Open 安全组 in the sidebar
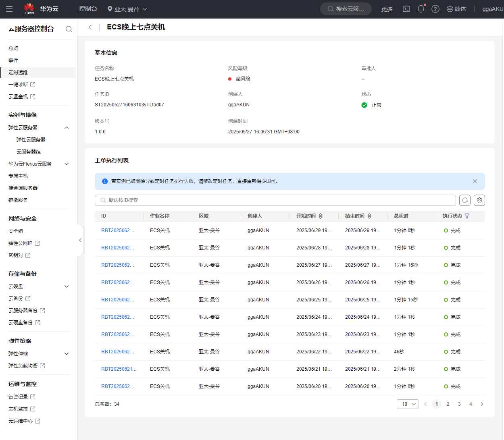 [16, 231]
